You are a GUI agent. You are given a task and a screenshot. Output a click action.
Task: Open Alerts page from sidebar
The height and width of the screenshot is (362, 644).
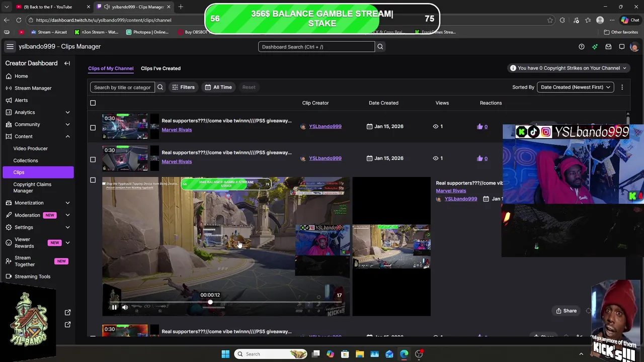click(x=21, y=100)
